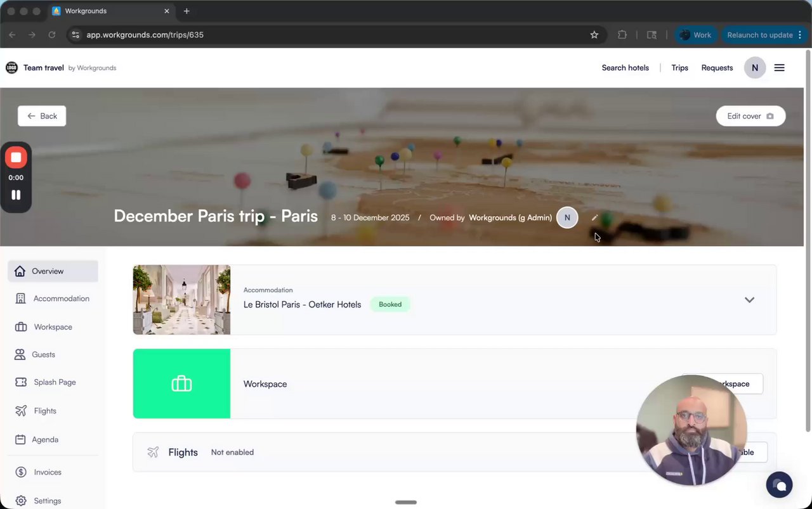Viewport: 812px width, 509px height.
Task: Click the Flights airplane icon in sidebar
Action: [x=21, y=411]
